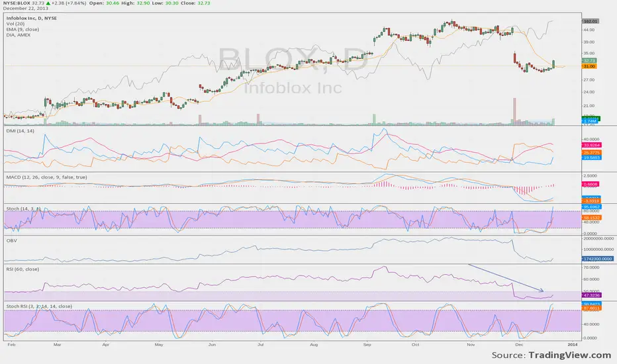
Task: Click the pink 33.9264 DMI value tag
Action: click(x=591, y=145)
